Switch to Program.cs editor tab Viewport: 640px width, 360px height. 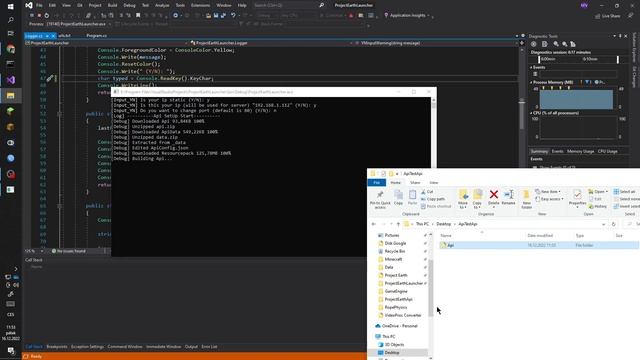pyautogui.click(x=97, y=36)
